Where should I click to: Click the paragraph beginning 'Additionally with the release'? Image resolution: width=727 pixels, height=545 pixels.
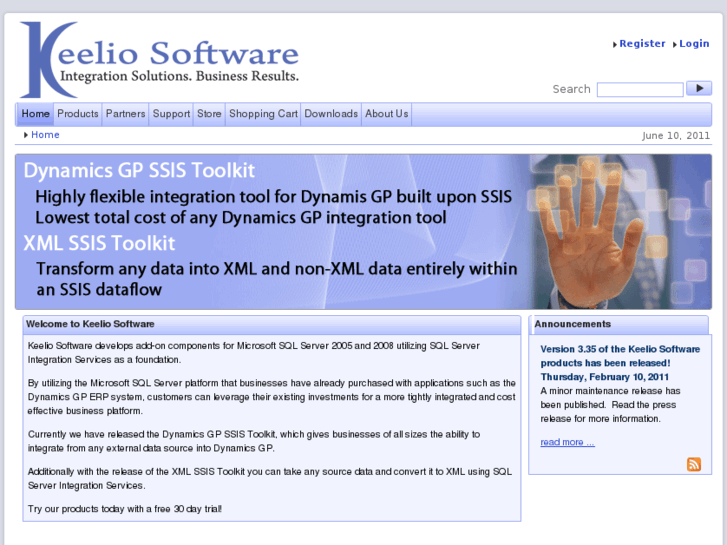coord(269,478)
